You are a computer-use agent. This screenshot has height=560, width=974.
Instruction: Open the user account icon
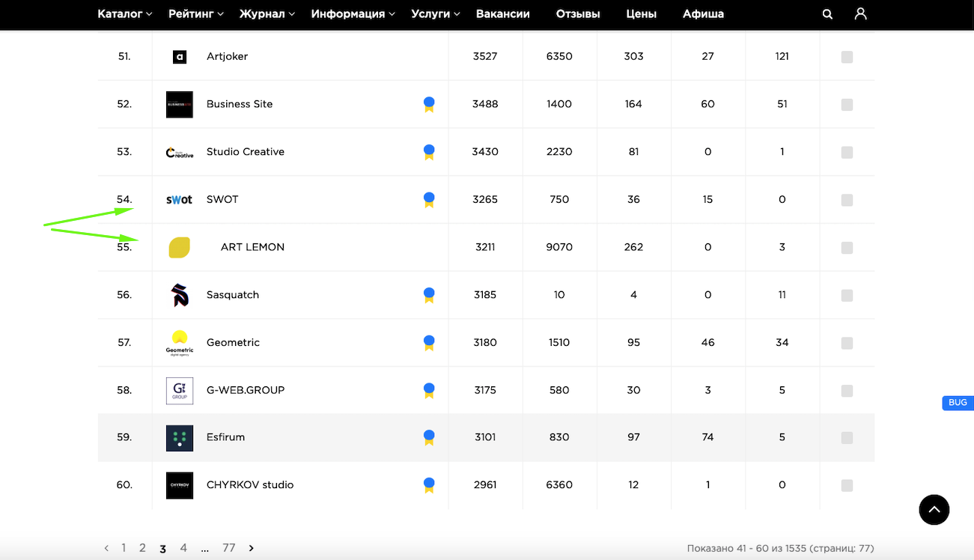pyautogui.click(x=860, y=14)
